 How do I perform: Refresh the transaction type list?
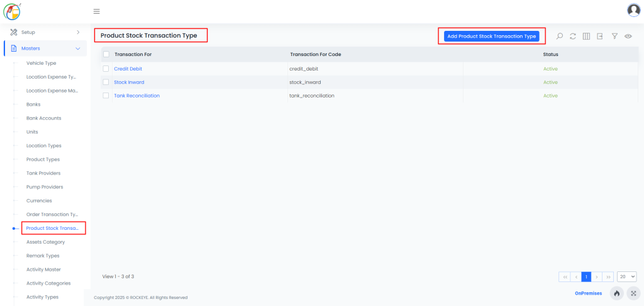point(573,37)
